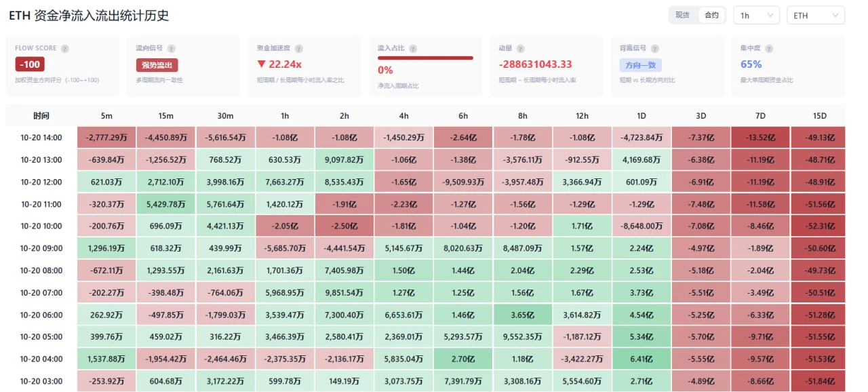Screen dimensions: 868x392
Task: Select the 10-20 14:00 row label
Action: coord(41,138)
